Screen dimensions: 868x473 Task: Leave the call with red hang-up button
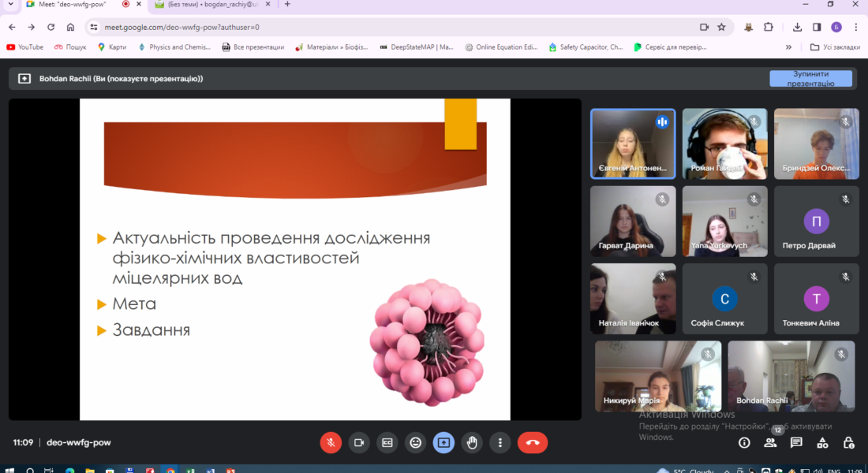(533, 442)
